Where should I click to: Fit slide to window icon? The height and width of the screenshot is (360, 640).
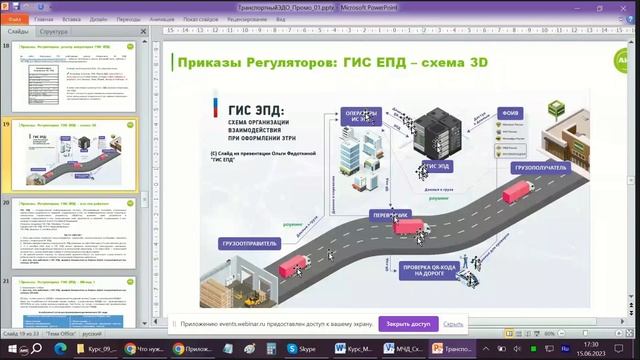point(629,333)
